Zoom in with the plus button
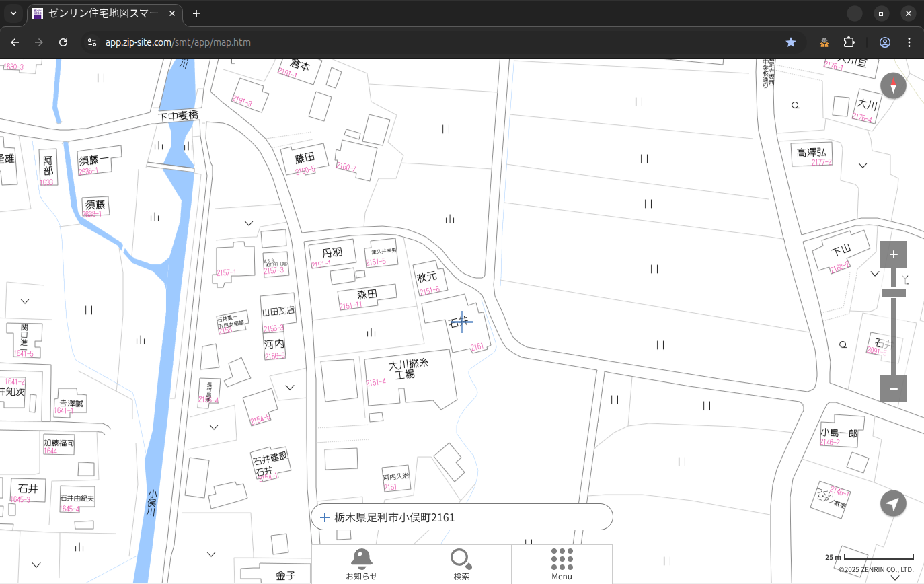This screenshot has height=584, width=924. [x=893, y=254]
